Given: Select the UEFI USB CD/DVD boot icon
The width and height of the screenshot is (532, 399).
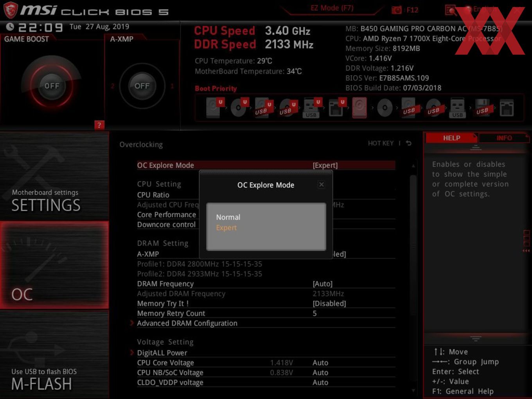Looking at the screenshot, I should (288, 108).
